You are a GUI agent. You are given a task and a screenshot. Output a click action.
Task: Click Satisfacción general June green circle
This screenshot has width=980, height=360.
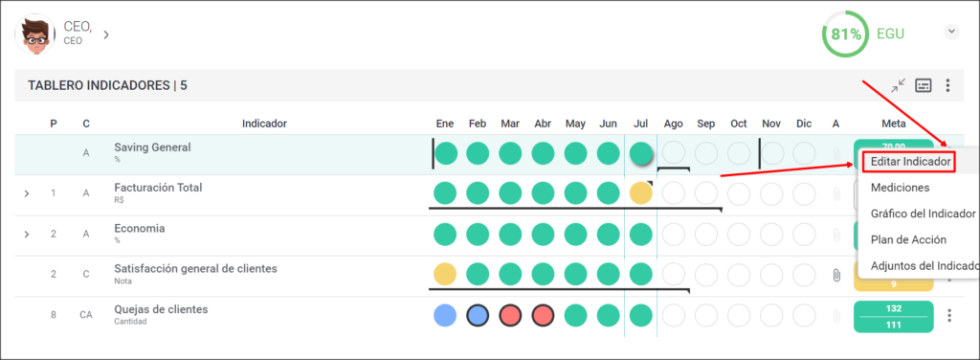tap(608, 275)
